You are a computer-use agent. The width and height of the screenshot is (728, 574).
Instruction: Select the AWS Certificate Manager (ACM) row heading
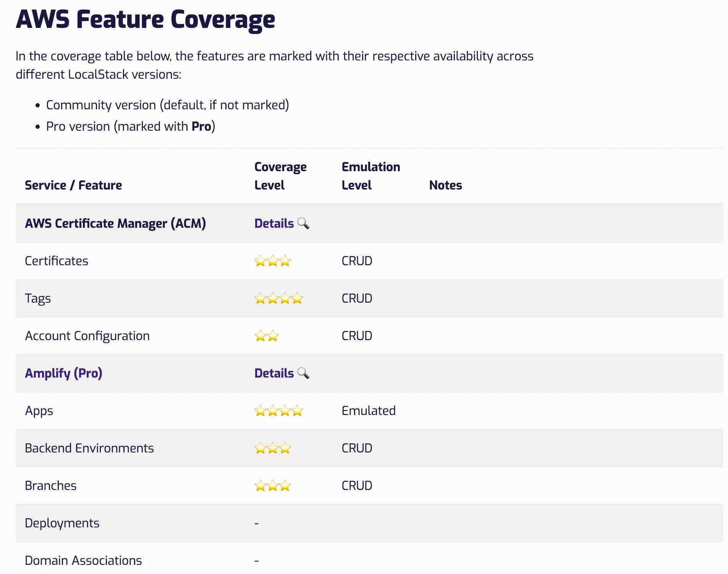115,223
